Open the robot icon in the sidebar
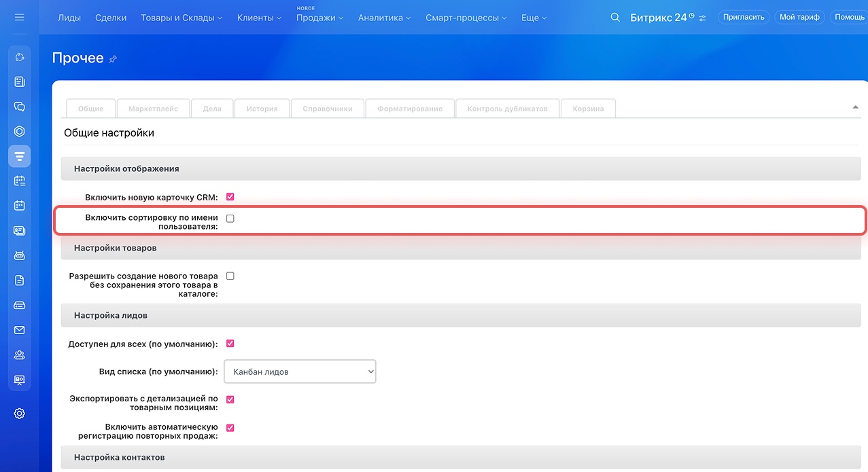Viewport: 868px width, 472px height. (x=19, y=255)
